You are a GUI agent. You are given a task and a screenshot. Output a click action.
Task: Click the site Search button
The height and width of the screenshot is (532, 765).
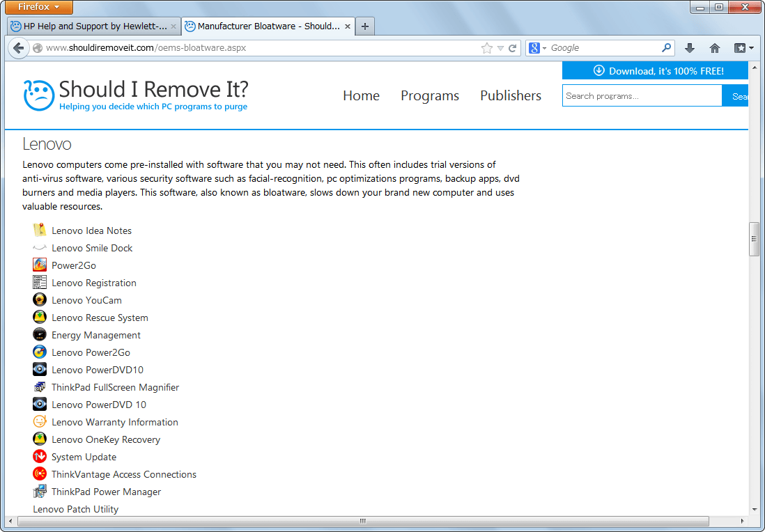tap(735, 96)
